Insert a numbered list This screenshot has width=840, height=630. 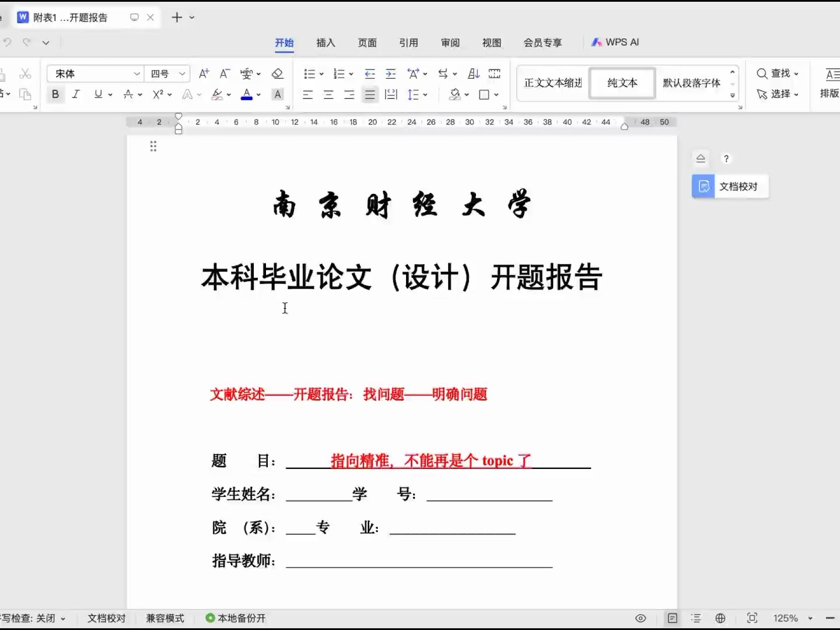coord(339,73)
